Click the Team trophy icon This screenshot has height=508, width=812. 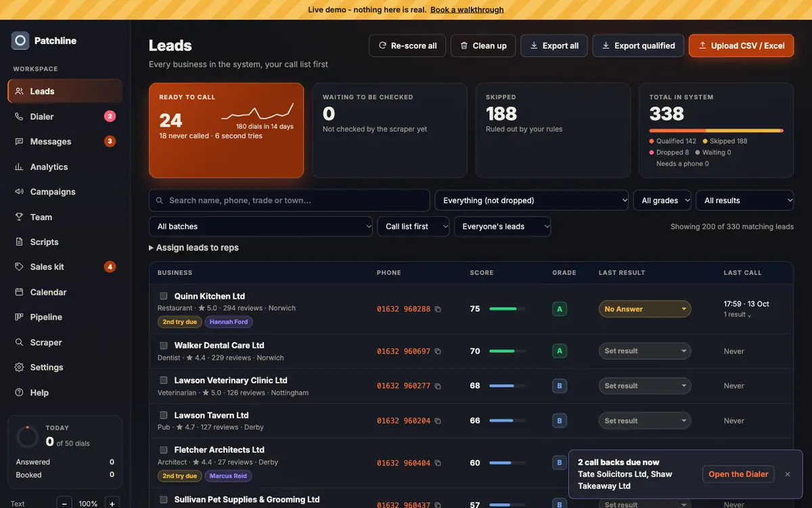[19, 217]
